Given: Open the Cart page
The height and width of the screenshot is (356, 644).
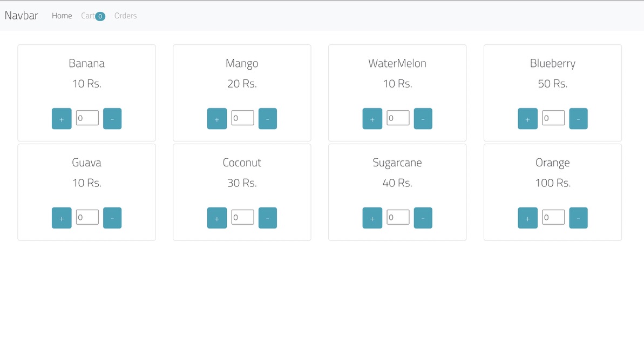Looking at the screenshot, I should pos(89,16).
